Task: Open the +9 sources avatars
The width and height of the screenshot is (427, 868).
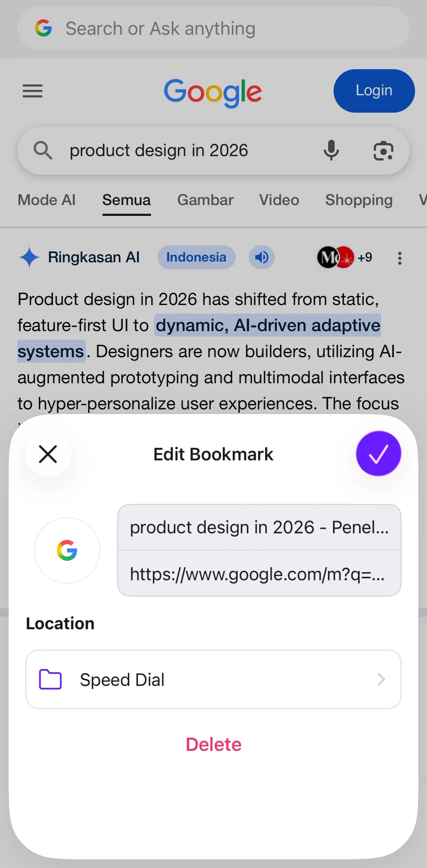Action: click(x=344, y=257)
